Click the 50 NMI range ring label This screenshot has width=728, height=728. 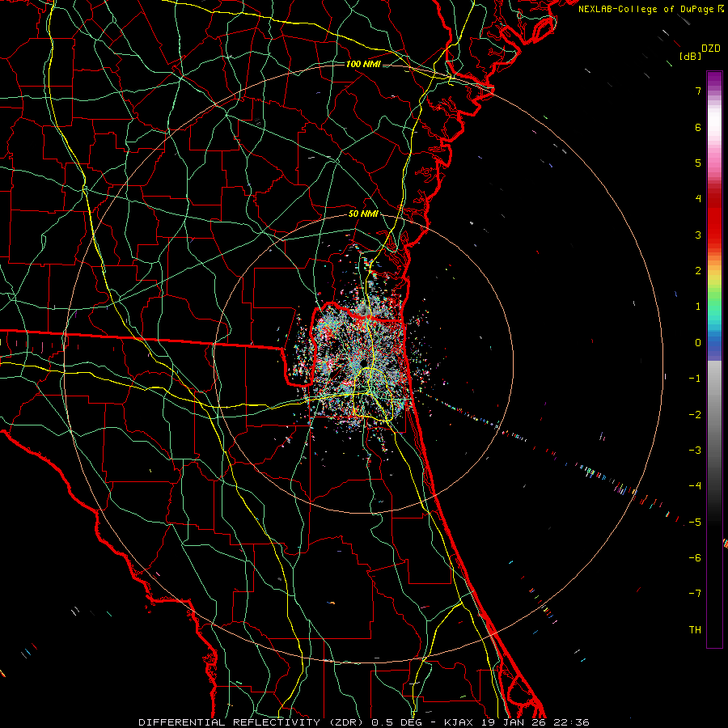click(x=363, y=214)
